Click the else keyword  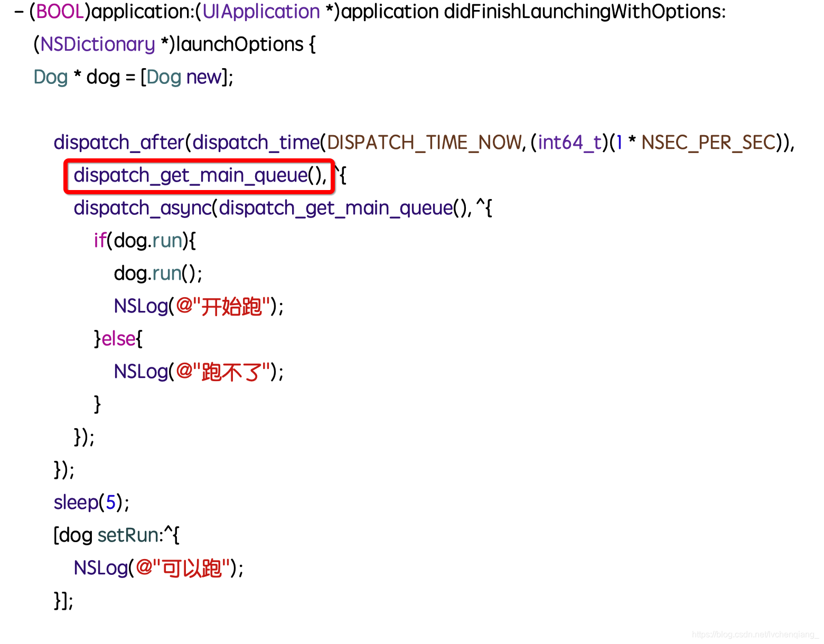point(118,339)
